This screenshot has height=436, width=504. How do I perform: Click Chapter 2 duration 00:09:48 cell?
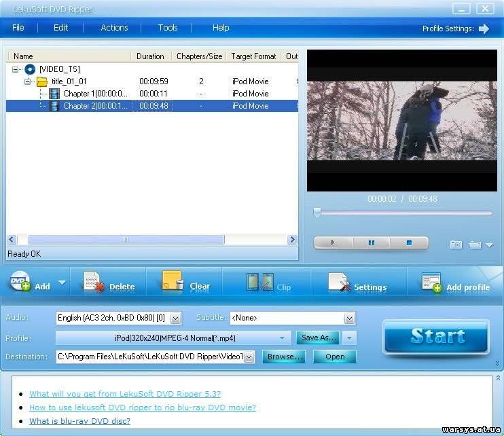pos(154,106)
